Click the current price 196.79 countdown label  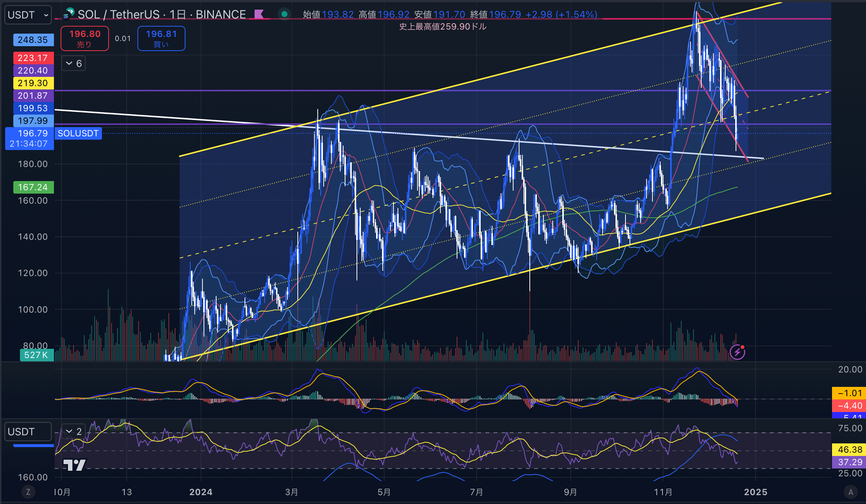click(x=30, y=139)
